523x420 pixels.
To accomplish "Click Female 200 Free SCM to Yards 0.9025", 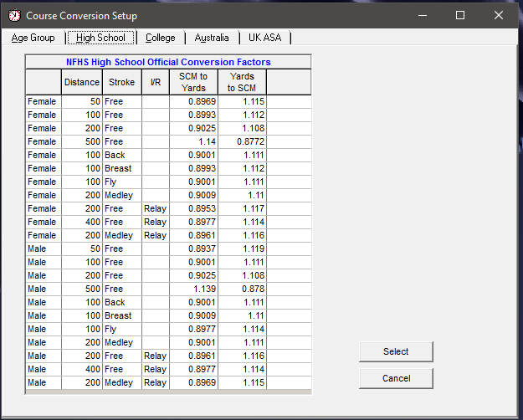I will point(193,128).
